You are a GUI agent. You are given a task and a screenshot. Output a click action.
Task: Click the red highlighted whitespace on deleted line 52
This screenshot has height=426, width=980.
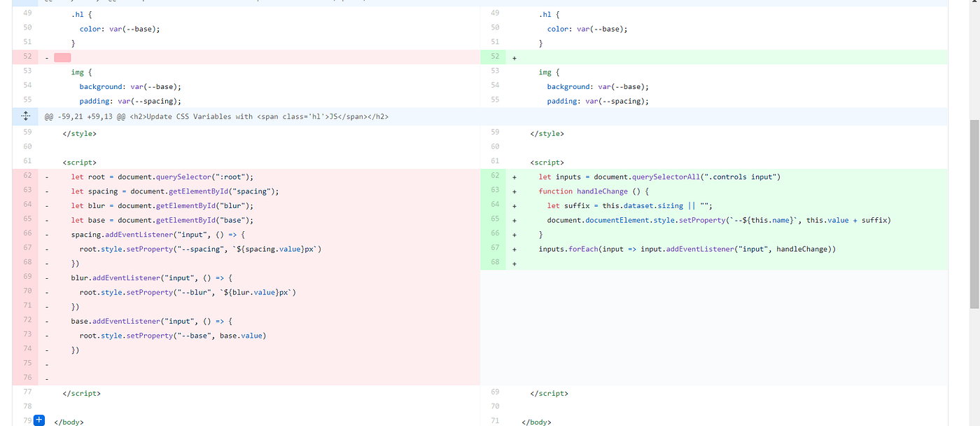(62, 57)
